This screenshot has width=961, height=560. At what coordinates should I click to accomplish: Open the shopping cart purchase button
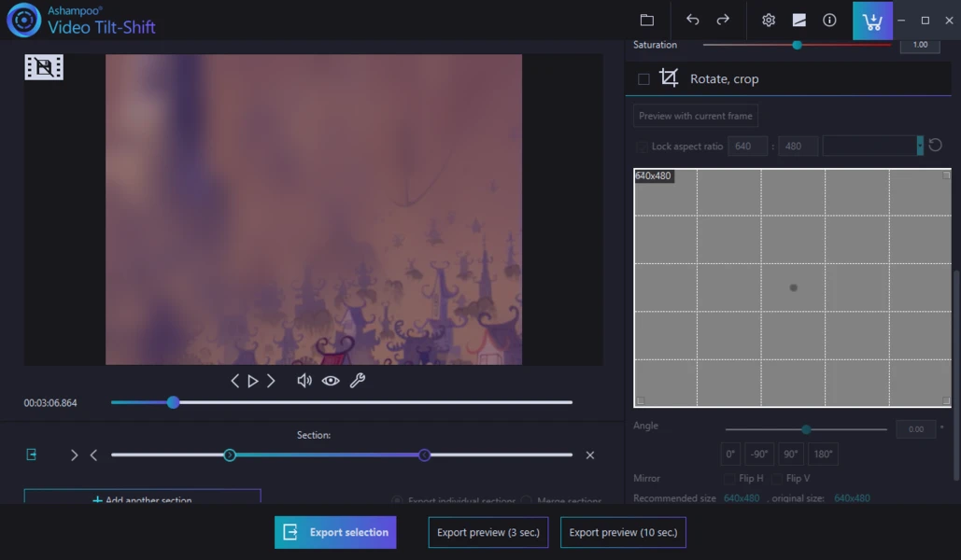coord(872,21)
